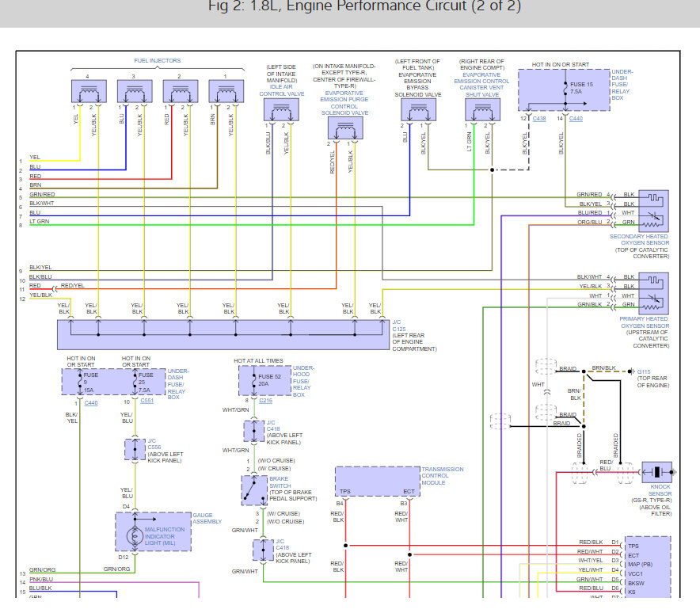The width and height of the screenshot is (700, 613).
Task: Click the PRIMARY HEATED OXYGEN SENSOR label
Action: click(644, 322)
